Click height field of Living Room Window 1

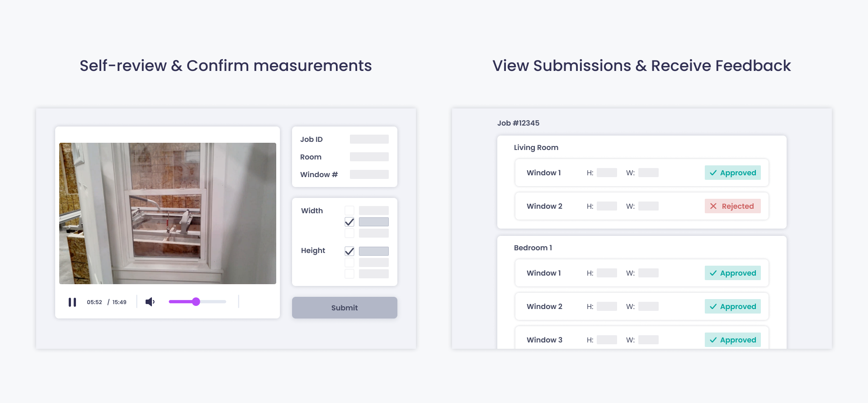pyautogui.click(x=607, y=173)
